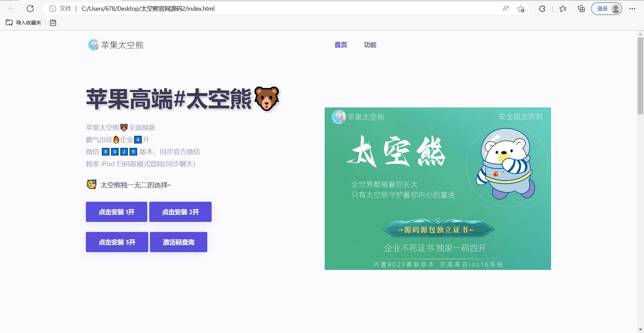This screenshot has height=333, width=644.
Task: Click inside the address bar
Action: point(235,9)
